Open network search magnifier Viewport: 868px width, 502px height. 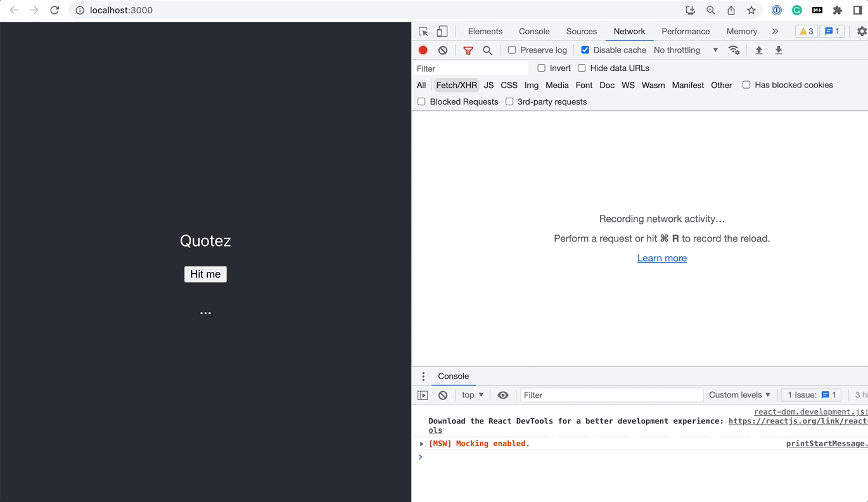tap(487, 50)
